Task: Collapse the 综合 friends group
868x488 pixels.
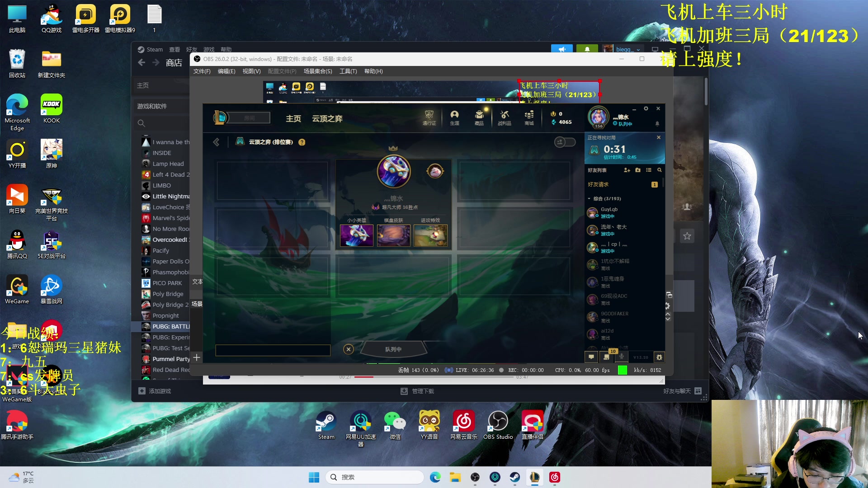Action: point(589,199)
